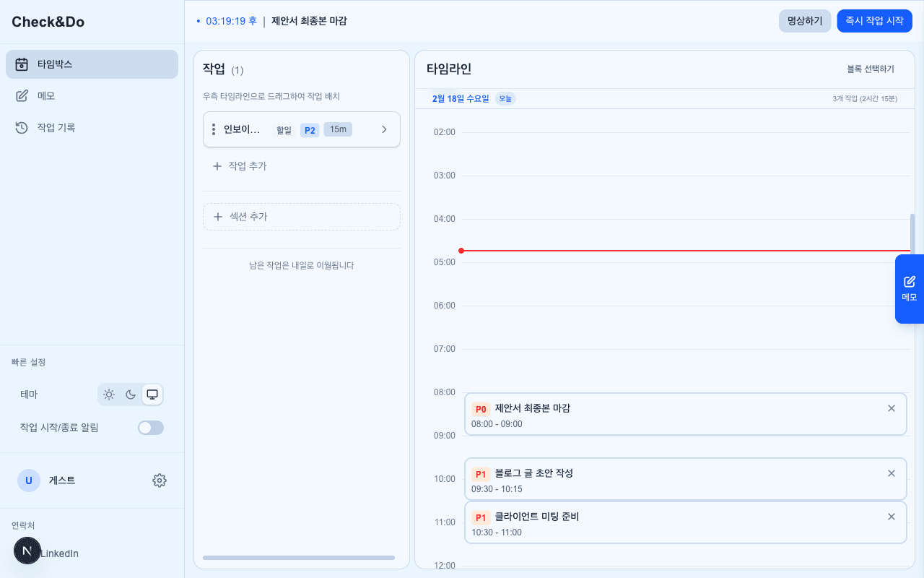The image size is (924, 578).
Task: Click the 15m duration badge
Action: click(338, 129)
